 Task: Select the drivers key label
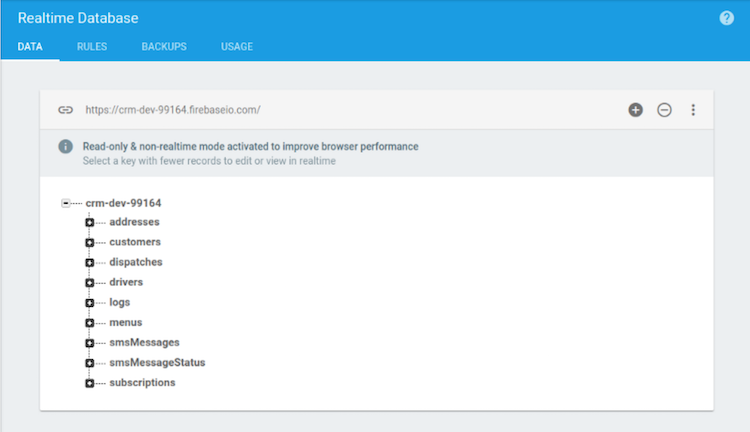pyautogui.click(x=126, y=282)
